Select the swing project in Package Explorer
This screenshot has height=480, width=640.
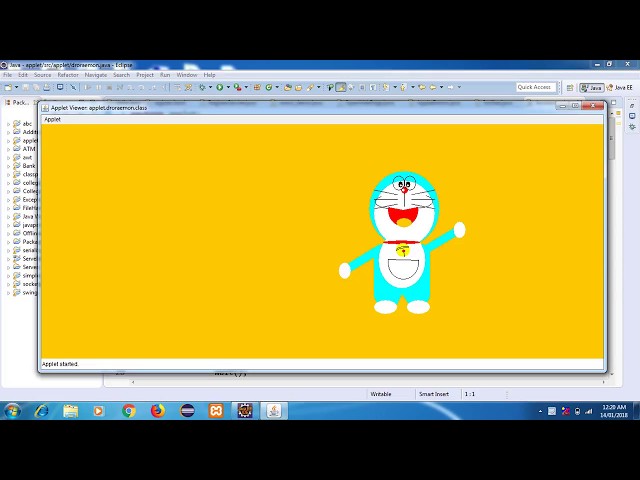[25, 292]
